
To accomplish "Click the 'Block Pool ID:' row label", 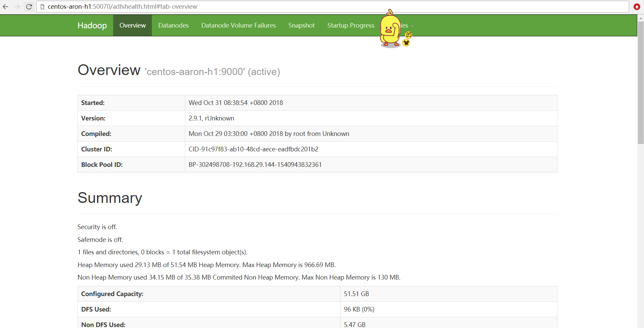I will [102, 165].
